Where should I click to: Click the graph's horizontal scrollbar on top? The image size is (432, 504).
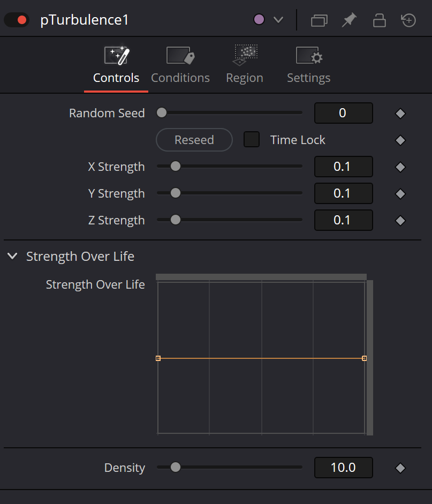pyautogui.click(x=261, y=277)
